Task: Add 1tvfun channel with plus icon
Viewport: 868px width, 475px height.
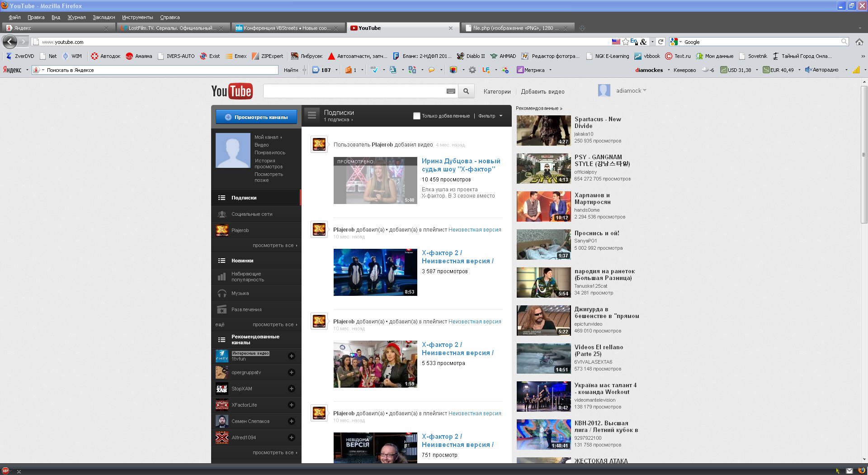Action: coord(292,356)
